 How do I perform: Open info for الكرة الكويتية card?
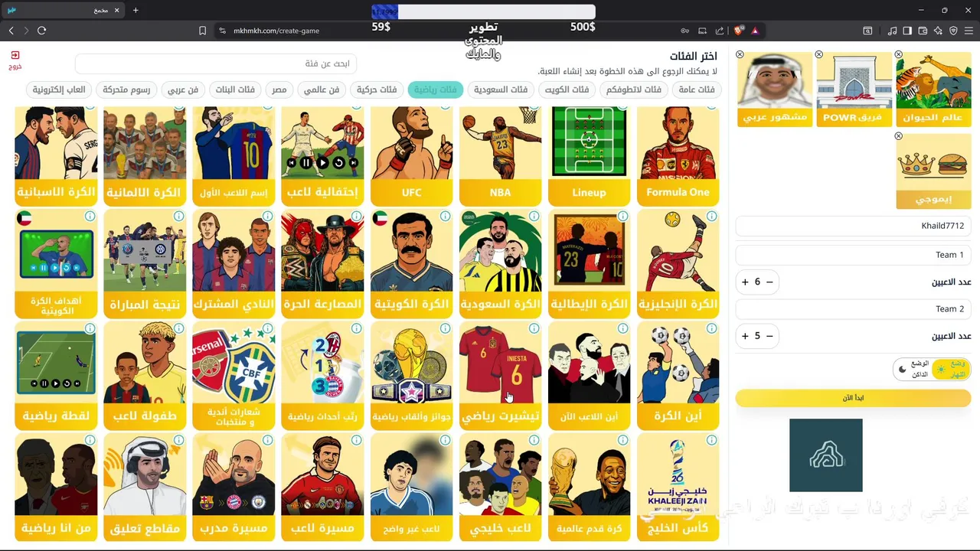click(446, 217)
